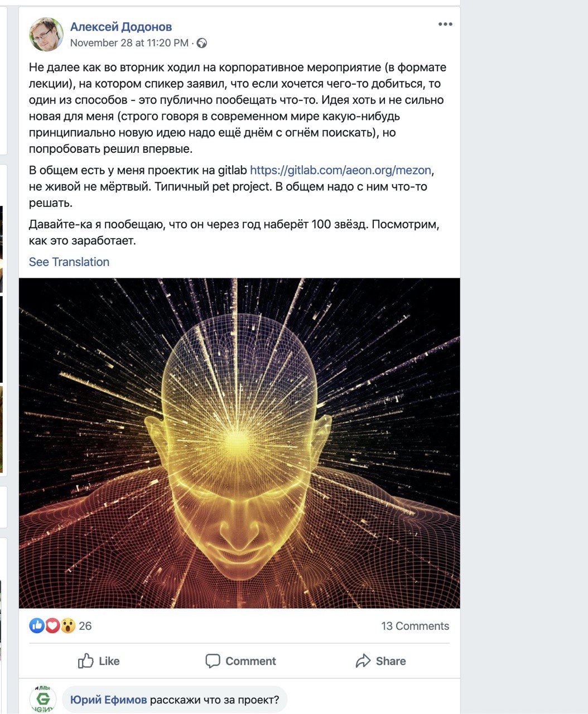Click the thumbs-up icon in Like button
The width and height of the screenshot is (588, 714).
point(86,661)
